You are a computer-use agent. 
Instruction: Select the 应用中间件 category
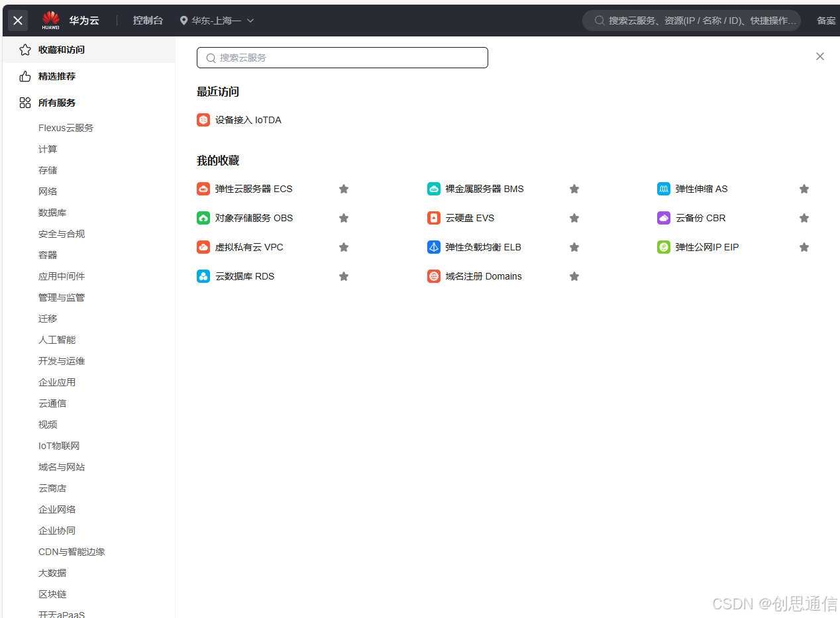coord(62,276)
